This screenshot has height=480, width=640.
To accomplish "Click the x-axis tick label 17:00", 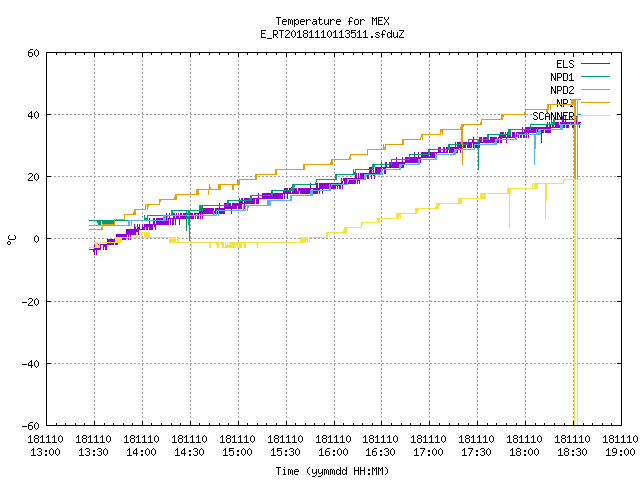I will tap(428, 452).
